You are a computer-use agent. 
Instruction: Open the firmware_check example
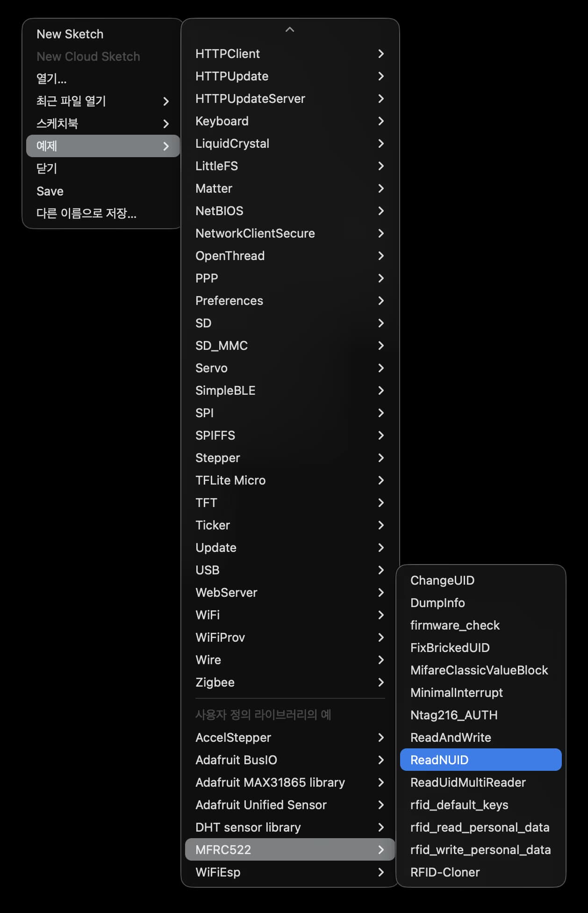click(x=455, y=625)
